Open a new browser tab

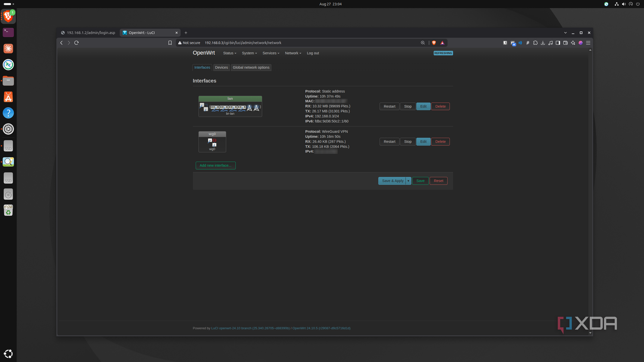click(186, 33)
